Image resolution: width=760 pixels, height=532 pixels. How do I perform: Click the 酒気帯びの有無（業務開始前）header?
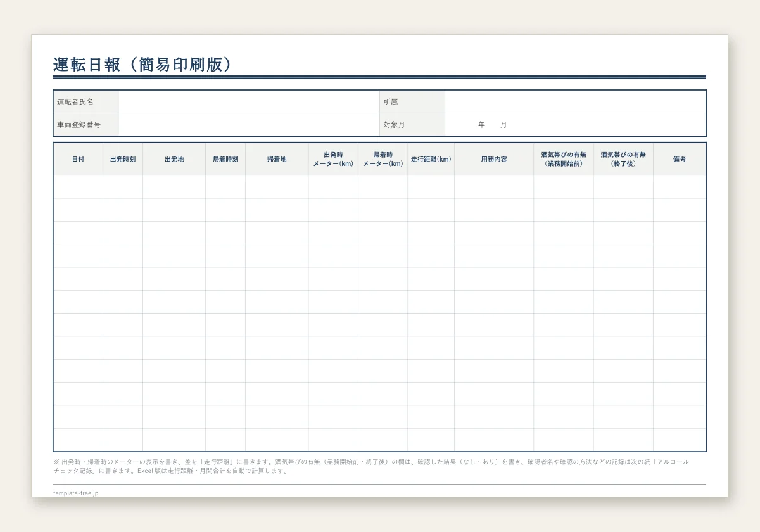pos(564,160)
